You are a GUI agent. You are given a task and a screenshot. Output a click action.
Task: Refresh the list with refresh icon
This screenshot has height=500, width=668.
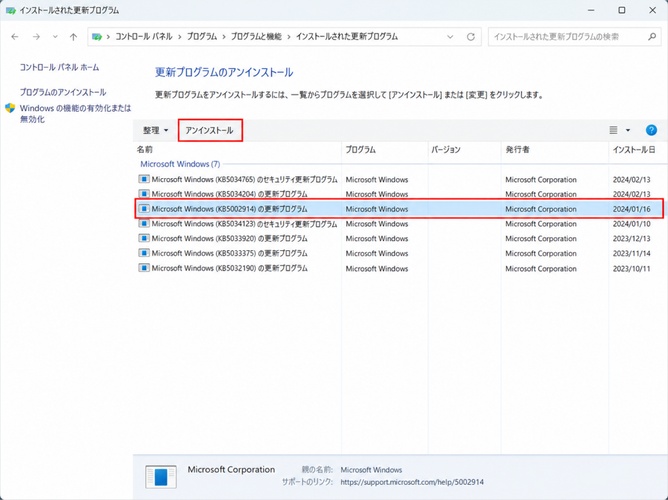point(471,37)
